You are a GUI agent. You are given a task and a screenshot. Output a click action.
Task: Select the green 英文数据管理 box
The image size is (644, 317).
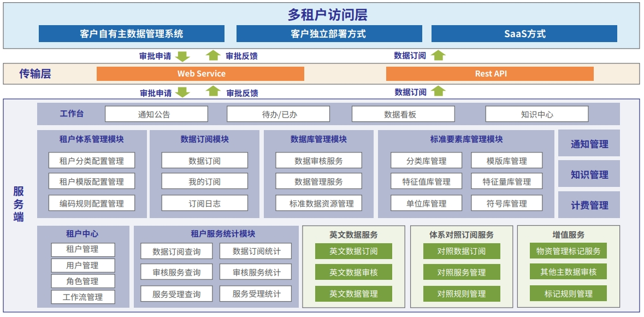353,293
